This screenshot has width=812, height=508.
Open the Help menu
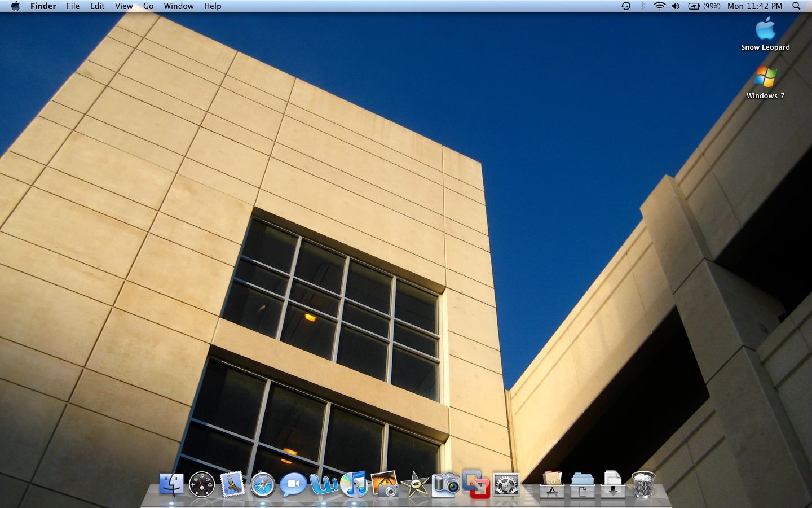coord(213,6)
